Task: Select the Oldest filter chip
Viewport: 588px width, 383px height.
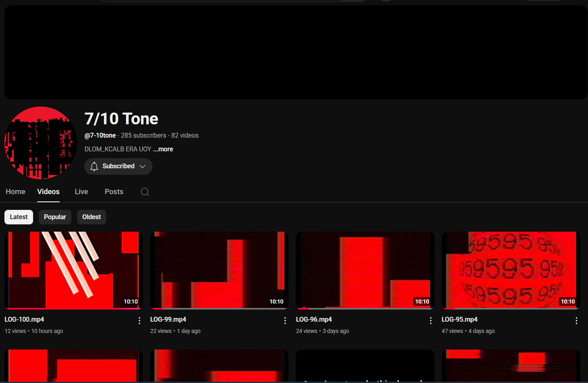Action: pos(91,217)
